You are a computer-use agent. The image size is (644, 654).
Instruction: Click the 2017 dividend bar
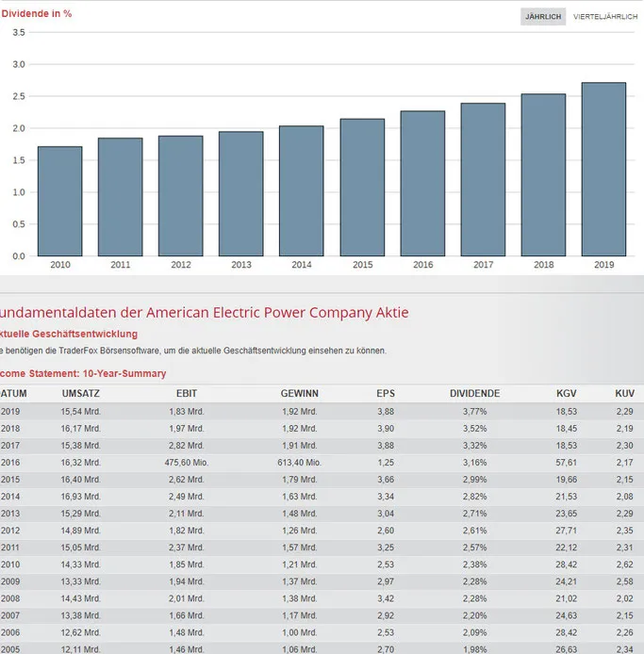point(483,180)
